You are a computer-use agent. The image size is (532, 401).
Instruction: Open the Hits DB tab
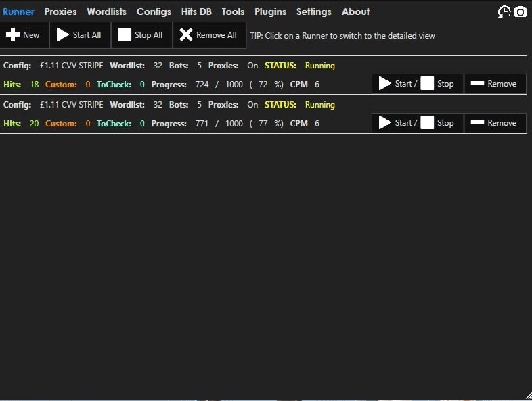pos(196,11)
